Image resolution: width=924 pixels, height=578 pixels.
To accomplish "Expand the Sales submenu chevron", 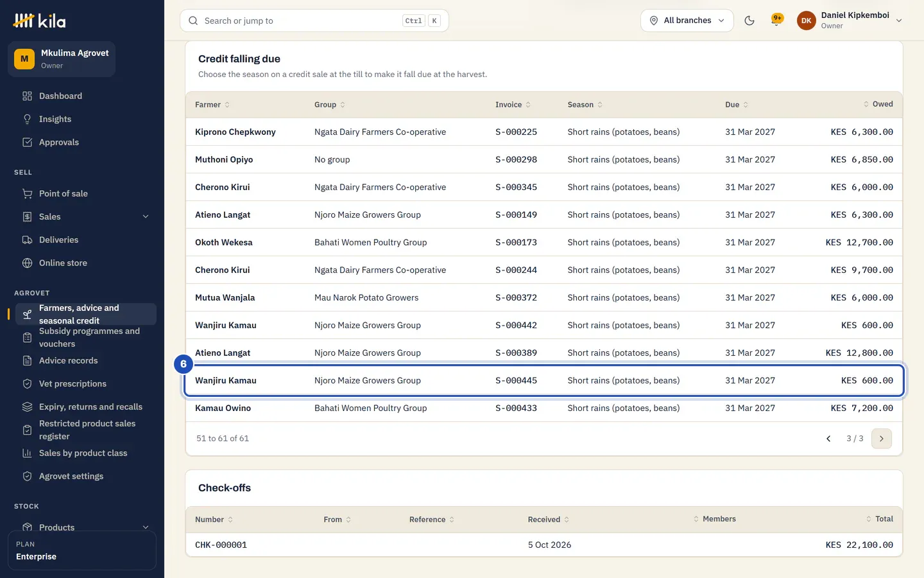I will (146, 217).
